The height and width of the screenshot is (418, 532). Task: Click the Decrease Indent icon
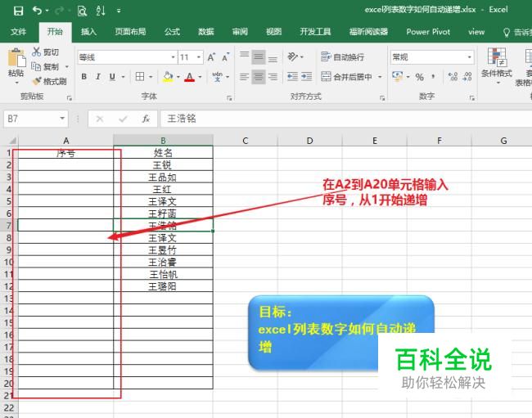point(292,77)
